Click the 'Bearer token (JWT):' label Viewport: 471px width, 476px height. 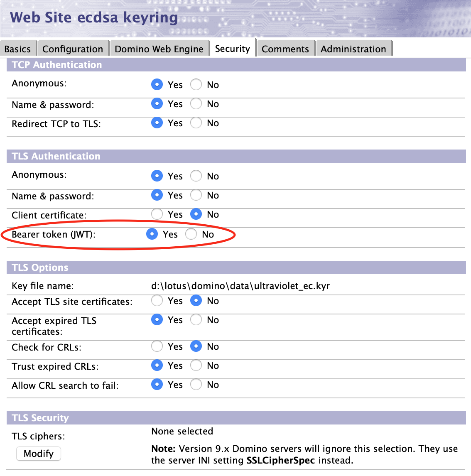54,234
